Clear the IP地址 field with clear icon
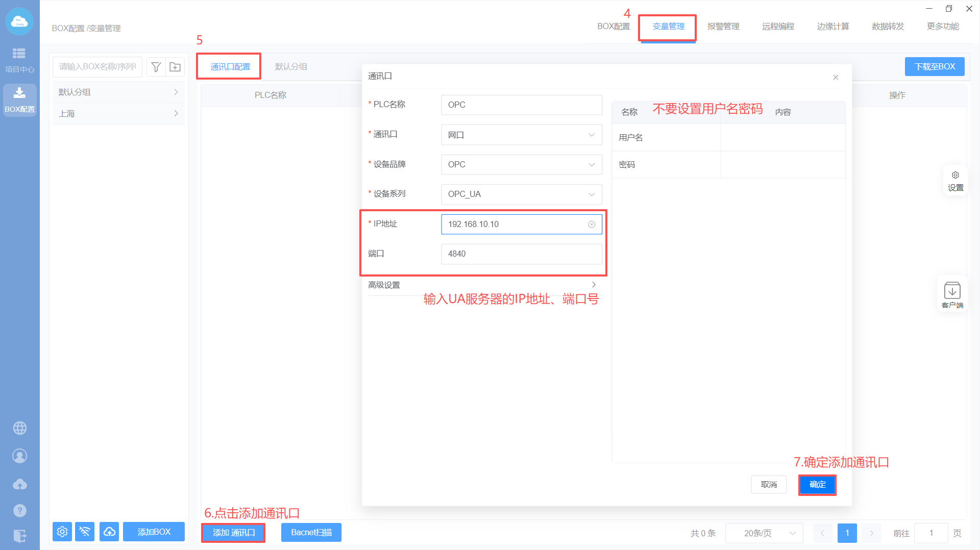This screenshot has width=980, height=550. tap(592, 224)
